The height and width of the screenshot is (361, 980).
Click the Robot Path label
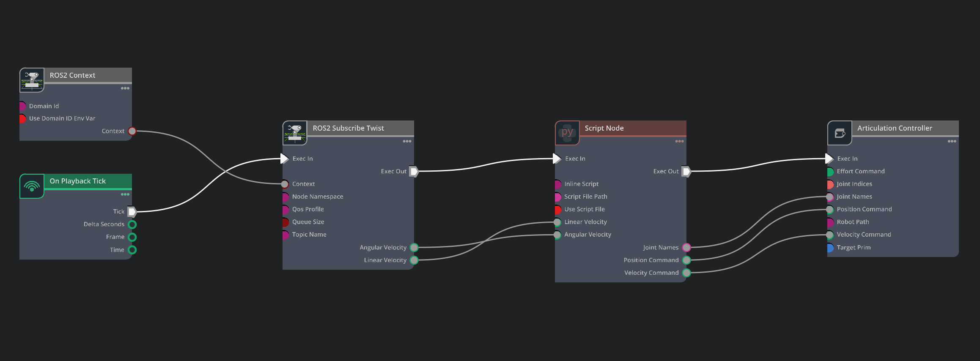(x=853, y=222)
